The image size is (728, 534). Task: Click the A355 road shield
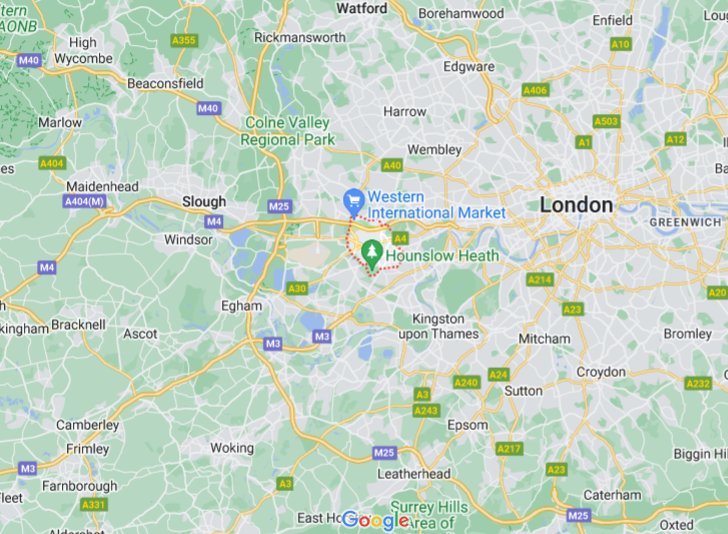(184, 40)
